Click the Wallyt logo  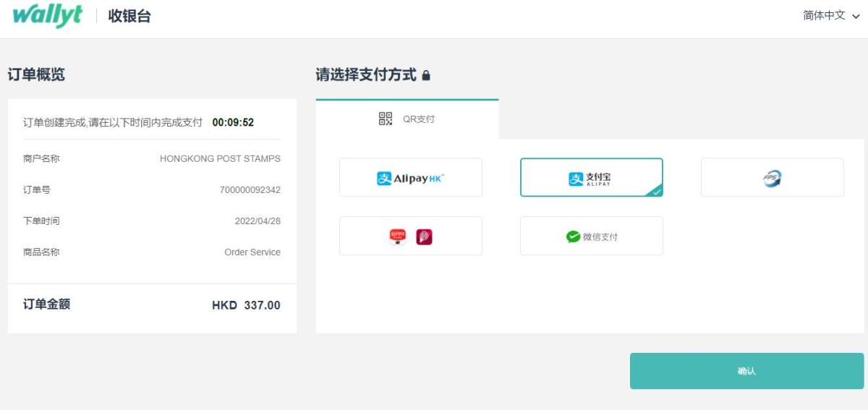pos(48,16)
